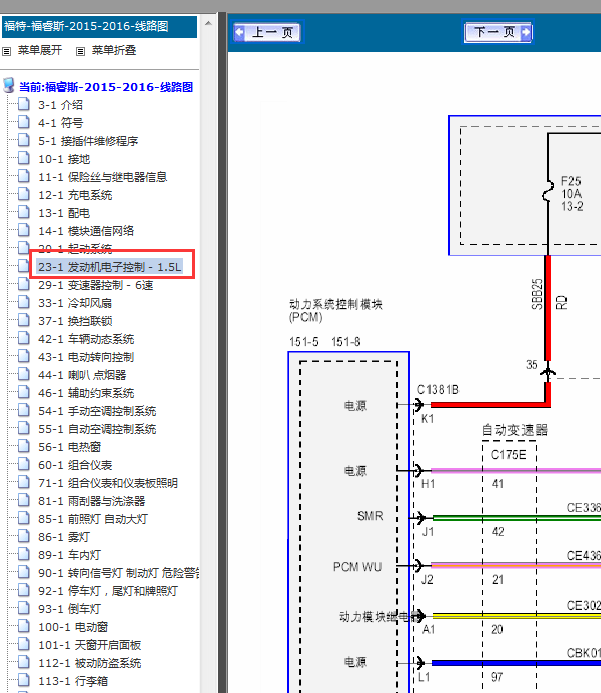The image size is (601, 693).
Task: Click page icon beside 13-1 配电
Action: click(x=24, y=212)
